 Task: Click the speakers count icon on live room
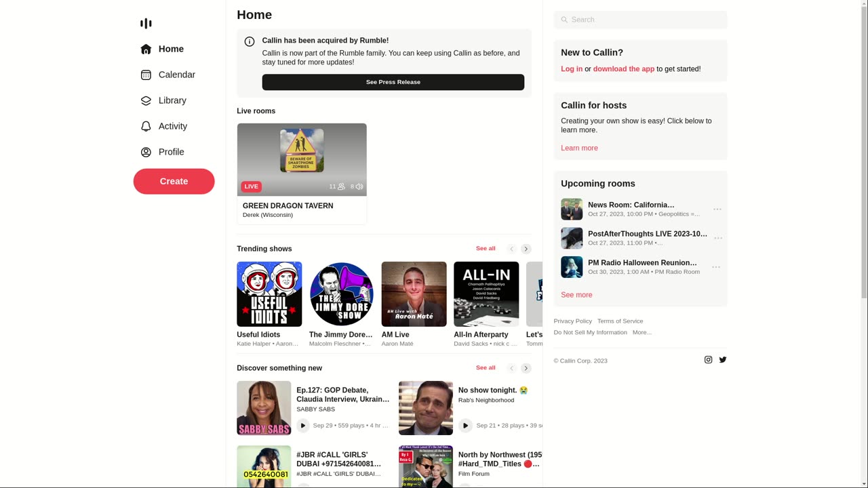(x=359, y=186)
